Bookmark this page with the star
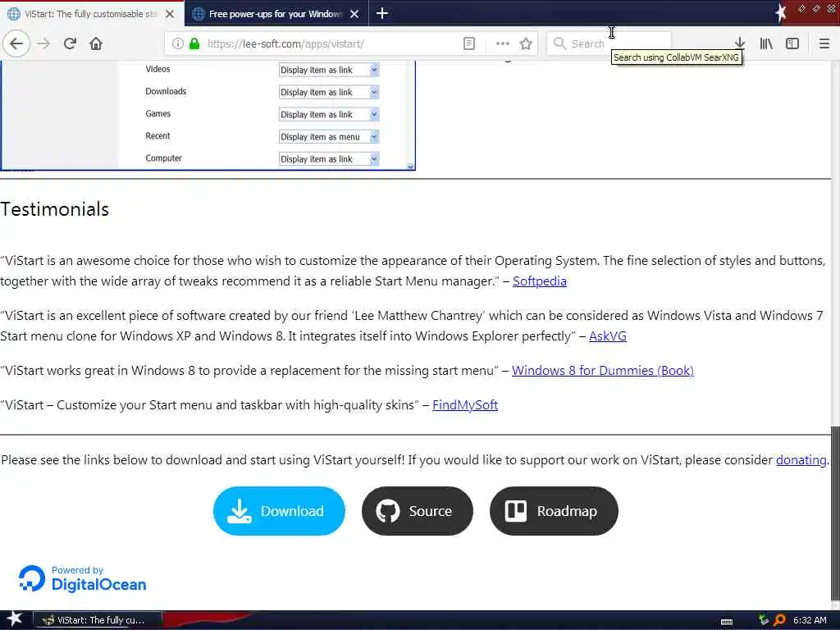 tap(526, 43)
